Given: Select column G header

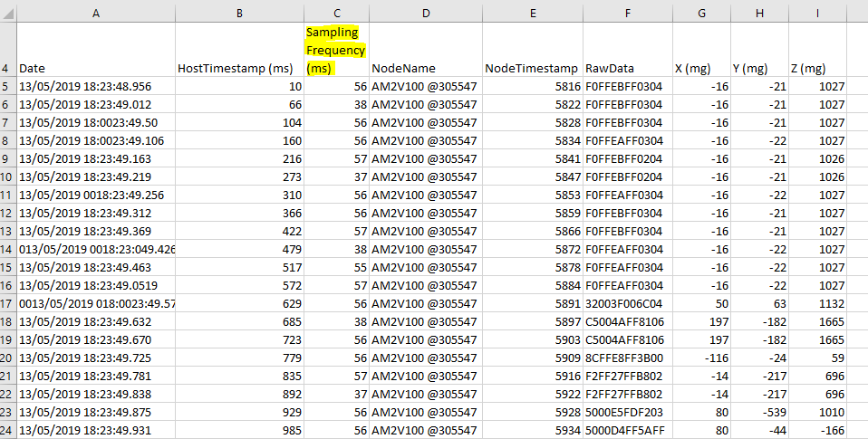Looking at the screenshot, I should tap(702, 14).
